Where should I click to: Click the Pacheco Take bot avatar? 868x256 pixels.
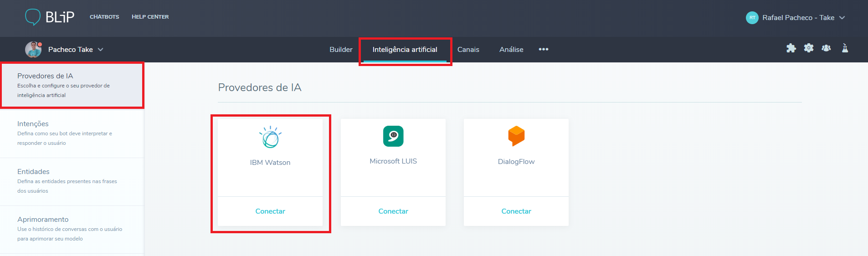point(33,49)
